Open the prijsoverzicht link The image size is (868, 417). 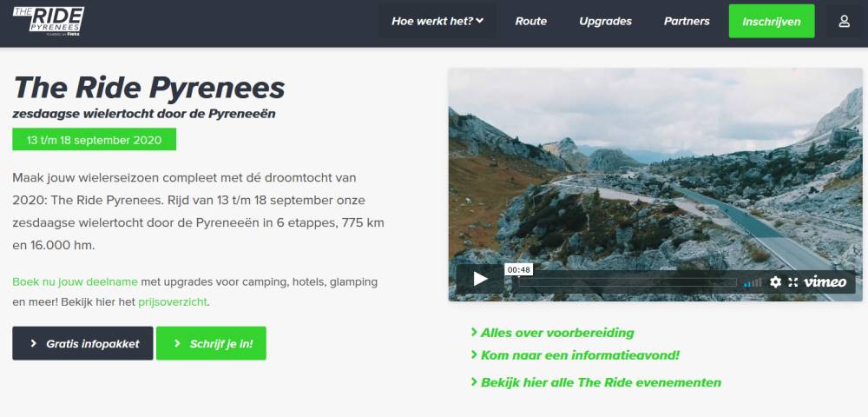coord(173,302)
